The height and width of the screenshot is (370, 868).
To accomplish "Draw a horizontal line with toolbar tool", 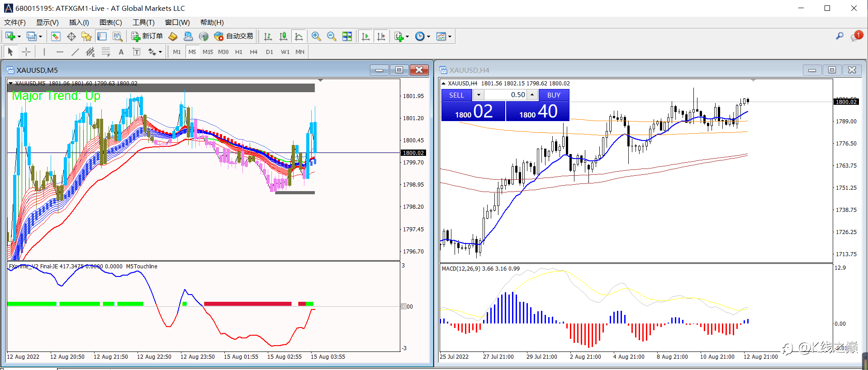I will coord(60,52).
